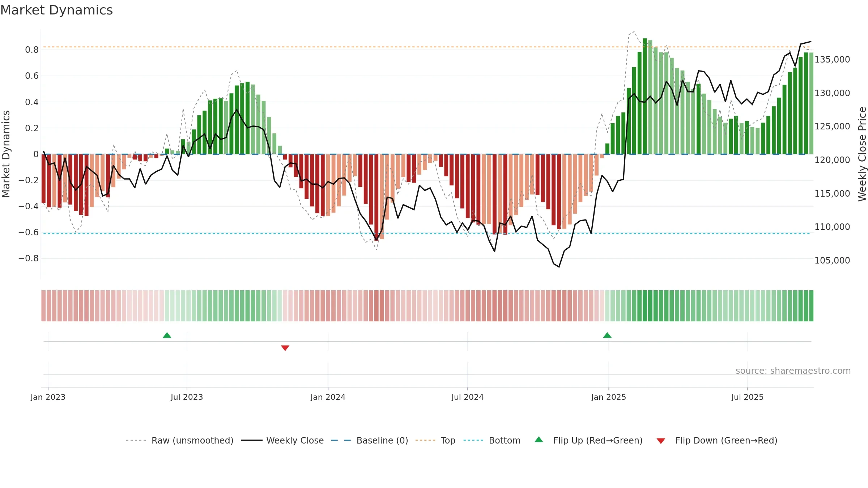Image resolution: width=868 pixels, height=488 pixels.
Task: Click the Jan 2025 x-axis label
Action: [609, 397]
